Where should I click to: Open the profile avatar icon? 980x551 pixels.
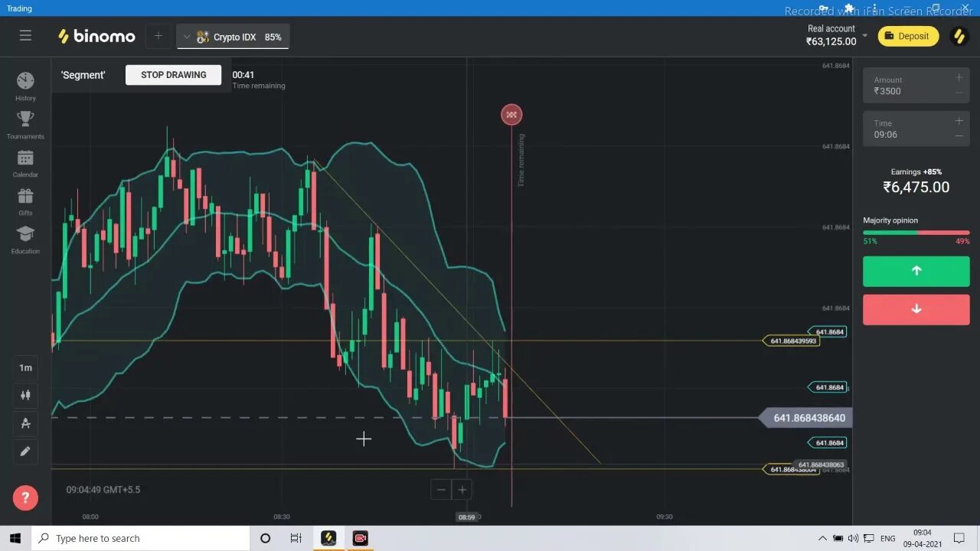click(959, 36)
